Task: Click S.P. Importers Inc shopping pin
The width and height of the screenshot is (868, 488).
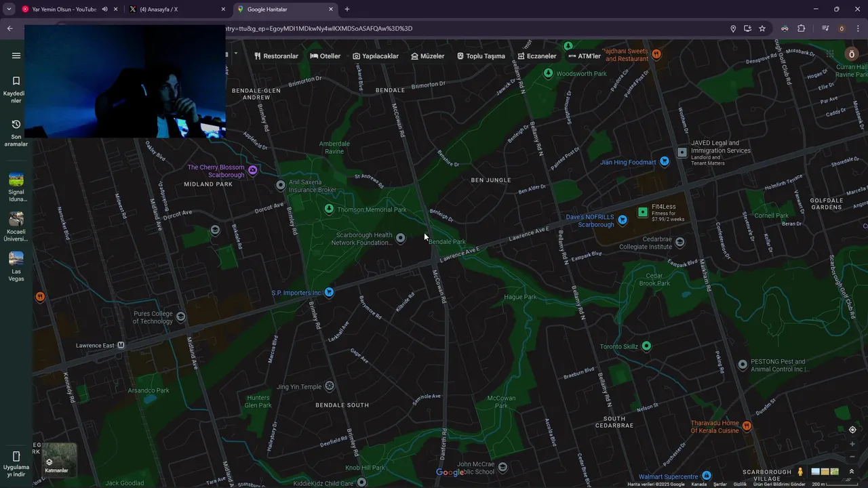Action: (x=329, y=292)
